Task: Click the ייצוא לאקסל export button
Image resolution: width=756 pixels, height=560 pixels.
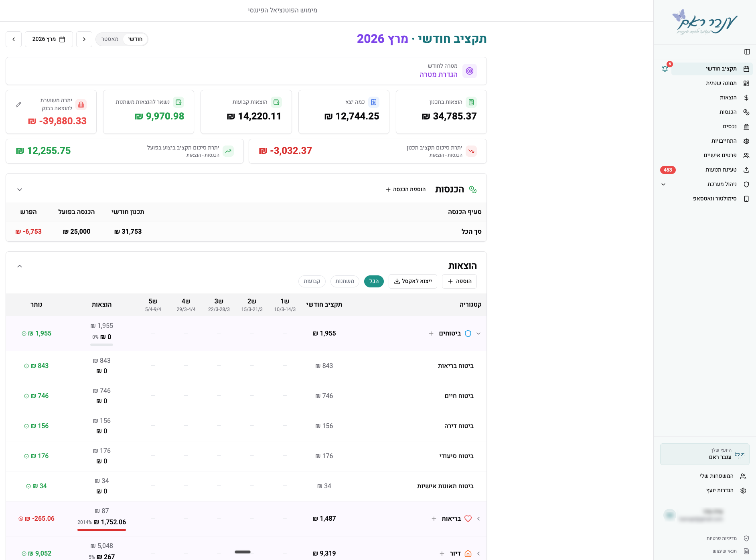Action: (x=413, y=281)
